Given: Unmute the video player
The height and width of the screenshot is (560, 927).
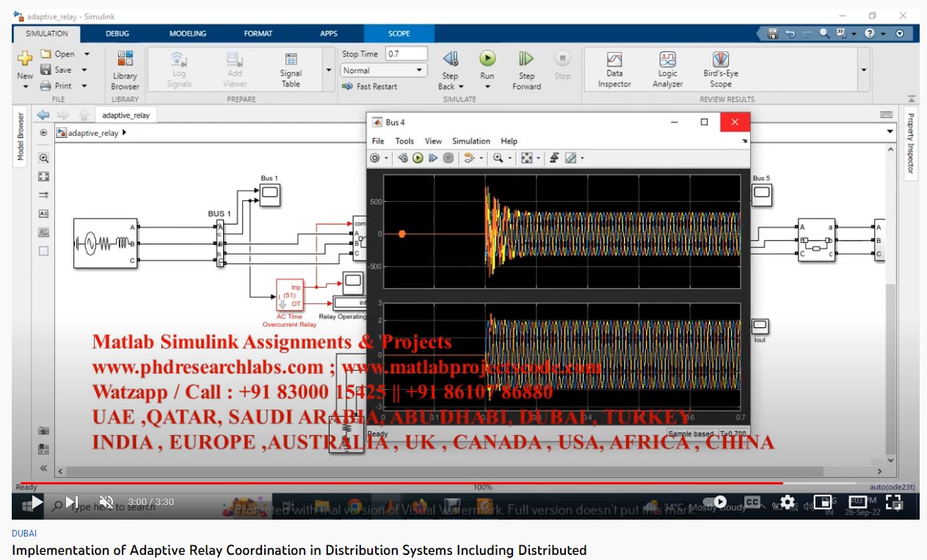Looking at the screenshot, I should tap(106, 502).
